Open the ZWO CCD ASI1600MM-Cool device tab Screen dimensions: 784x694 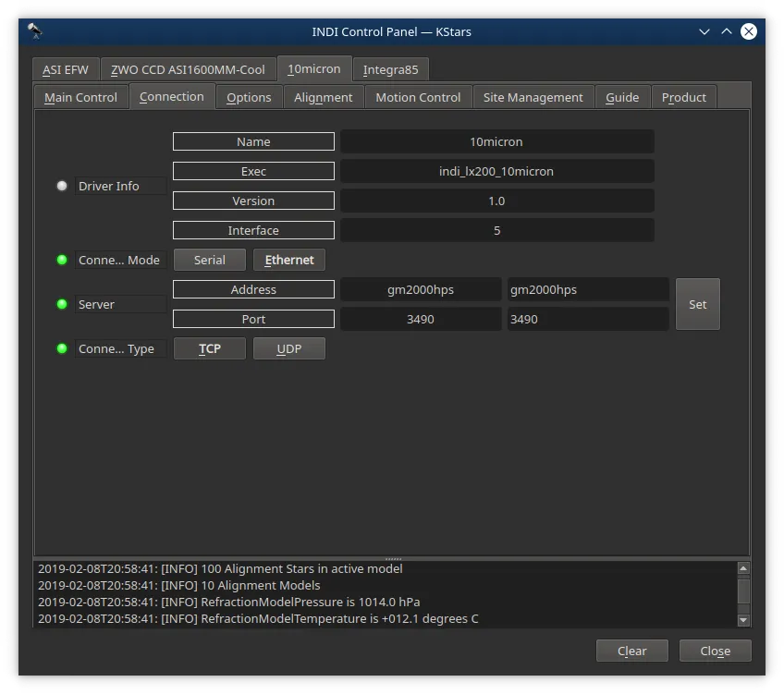click(188, 69)
